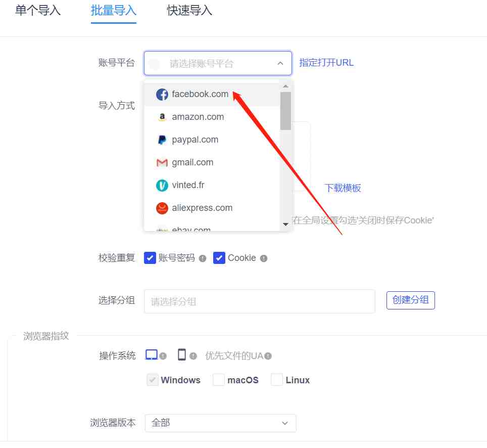Image resolution: width=487 pixels, height=448 pixels.
Task: Choose facebook.com from the platform list
Action: click(212, 94)
